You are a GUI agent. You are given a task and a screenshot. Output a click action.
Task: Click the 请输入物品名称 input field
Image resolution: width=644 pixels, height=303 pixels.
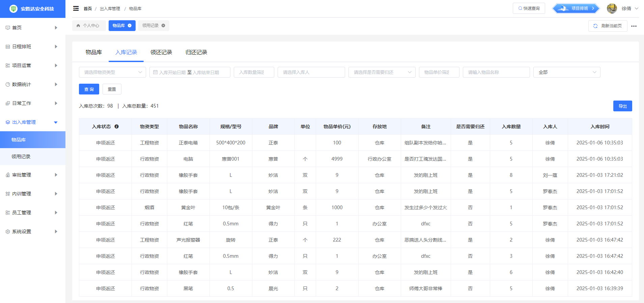click(496, 72)
